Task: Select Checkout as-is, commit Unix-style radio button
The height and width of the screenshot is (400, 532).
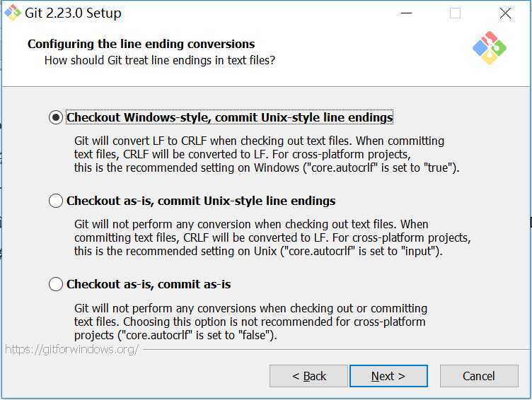Action: click(56, 201)
